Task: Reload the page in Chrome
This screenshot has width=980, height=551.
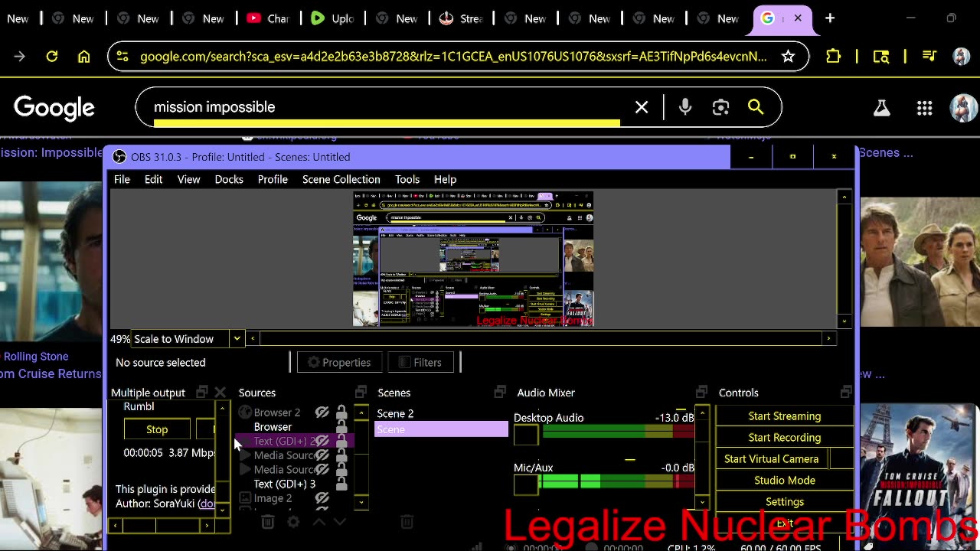Action: pos(52,57)
